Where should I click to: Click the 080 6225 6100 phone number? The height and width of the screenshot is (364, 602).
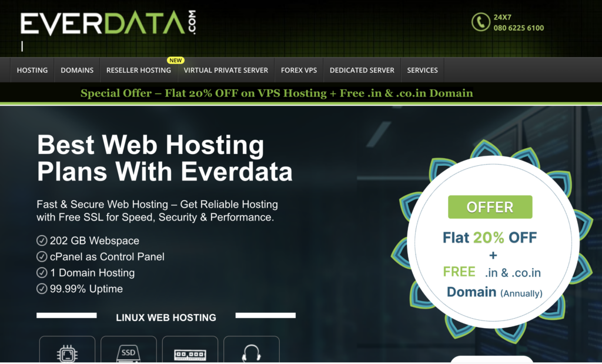coord(519,28)
